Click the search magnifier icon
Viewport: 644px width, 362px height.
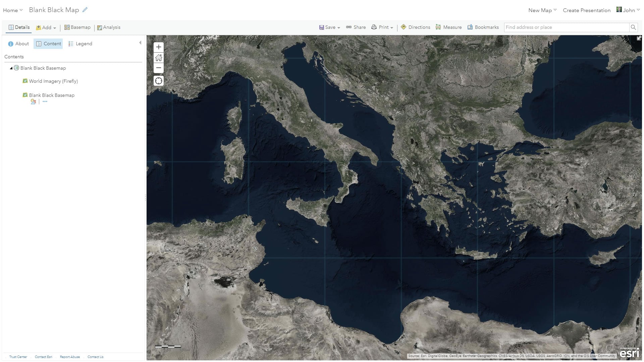pyautogui.click(x=633, y=27)
